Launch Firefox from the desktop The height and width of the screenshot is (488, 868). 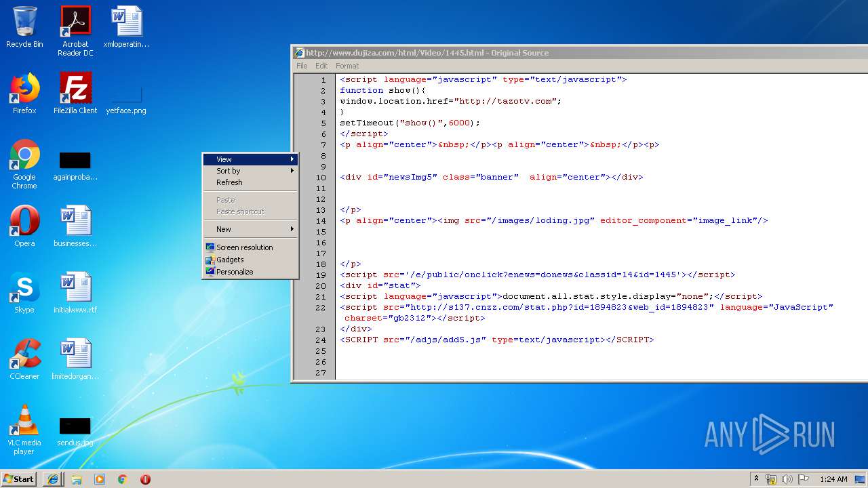24,94
